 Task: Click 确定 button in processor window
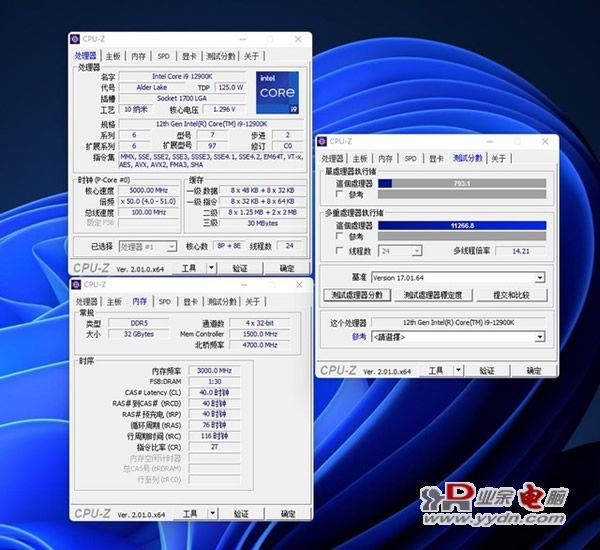(287, 268)
